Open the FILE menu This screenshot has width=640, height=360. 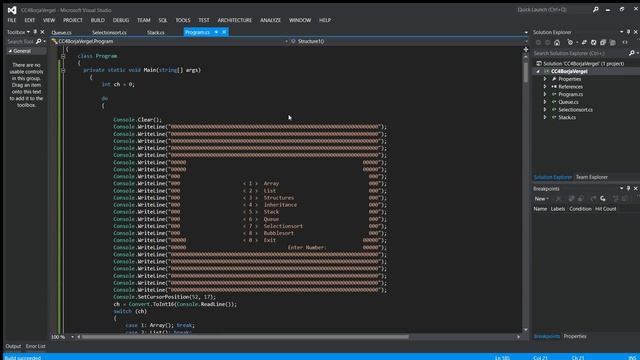click(12, 20)
